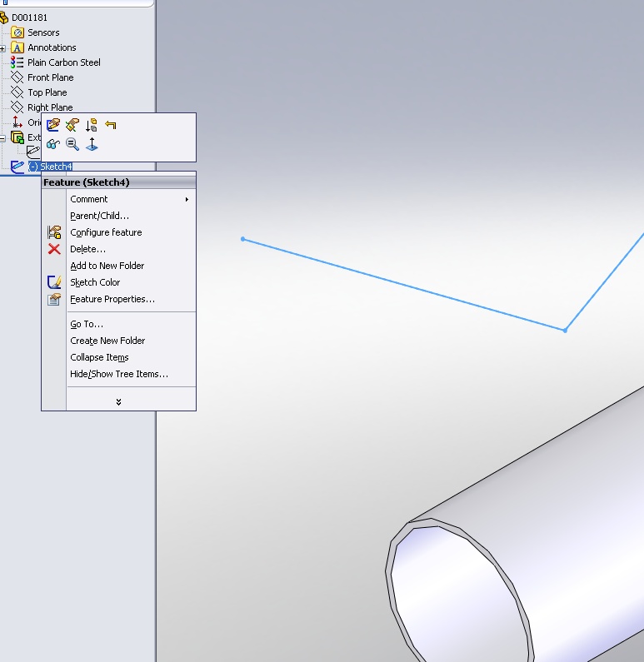
Task: Choose Parent/Child... from the context menu
Action: tap(100, 216)
